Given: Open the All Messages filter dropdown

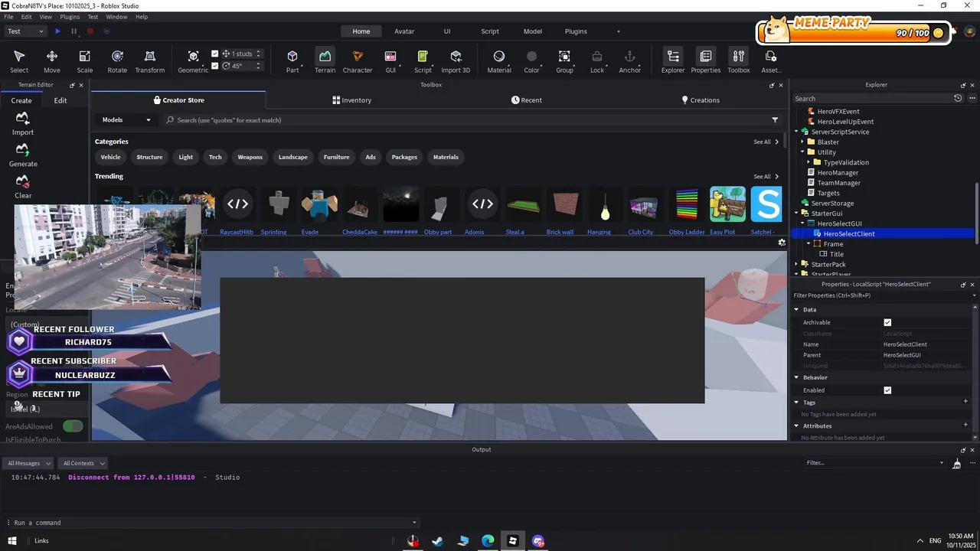Looking at the screenshot, I should tap(28, 463).
